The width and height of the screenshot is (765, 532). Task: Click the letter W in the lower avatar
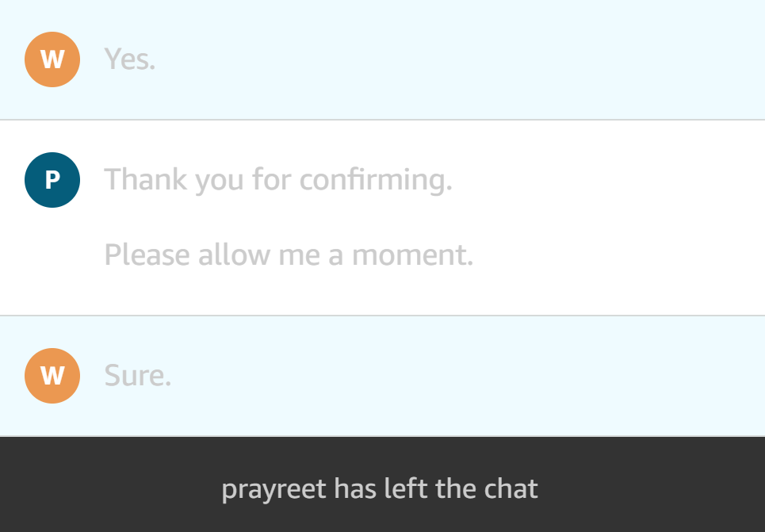[x=52, y=376]
